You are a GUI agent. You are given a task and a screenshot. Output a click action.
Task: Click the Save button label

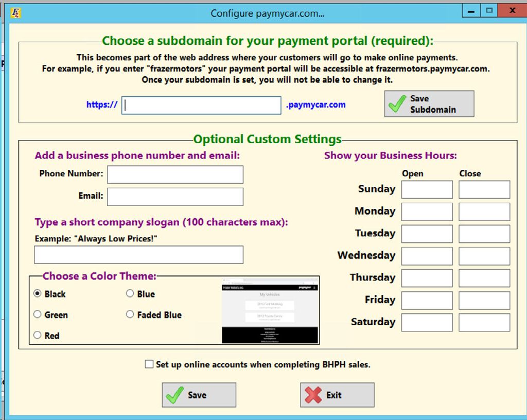click(197, 395)
